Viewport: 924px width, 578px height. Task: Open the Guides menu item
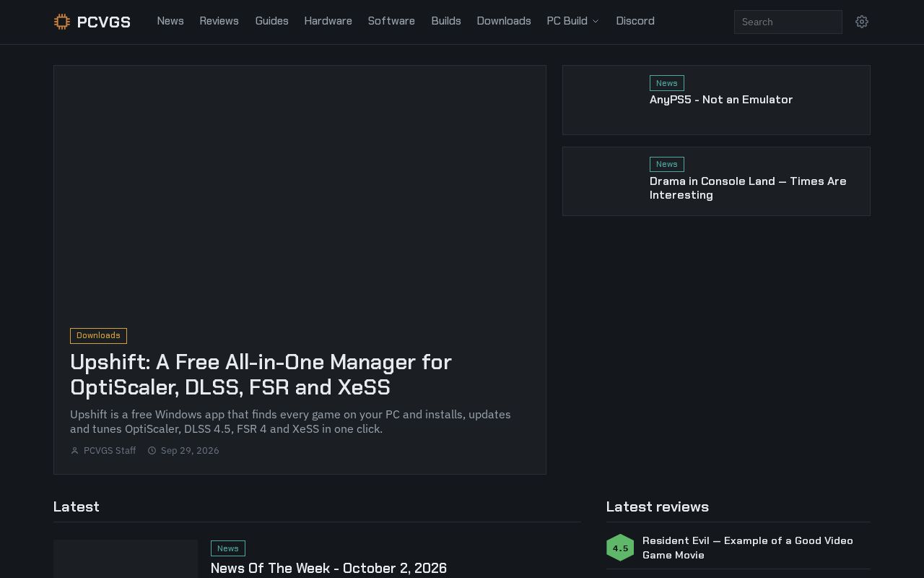(272, 21)
